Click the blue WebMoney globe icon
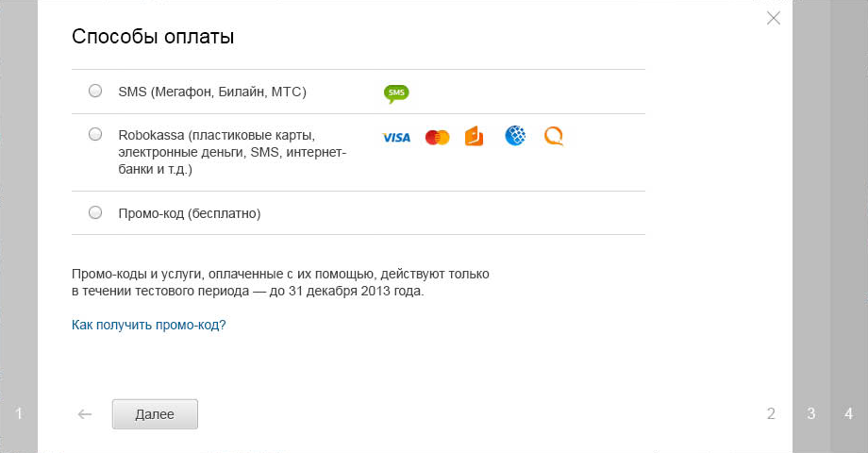 [x=515, y=136]
